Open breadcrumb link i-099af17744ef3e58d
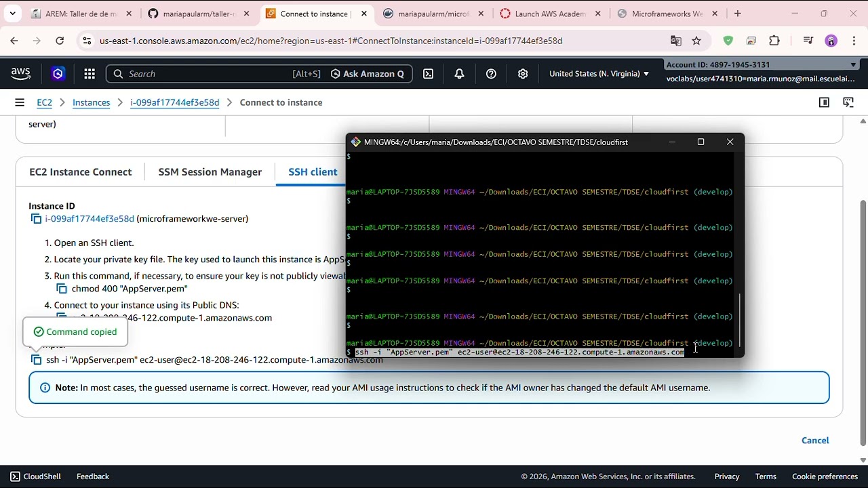 [174, 102]
